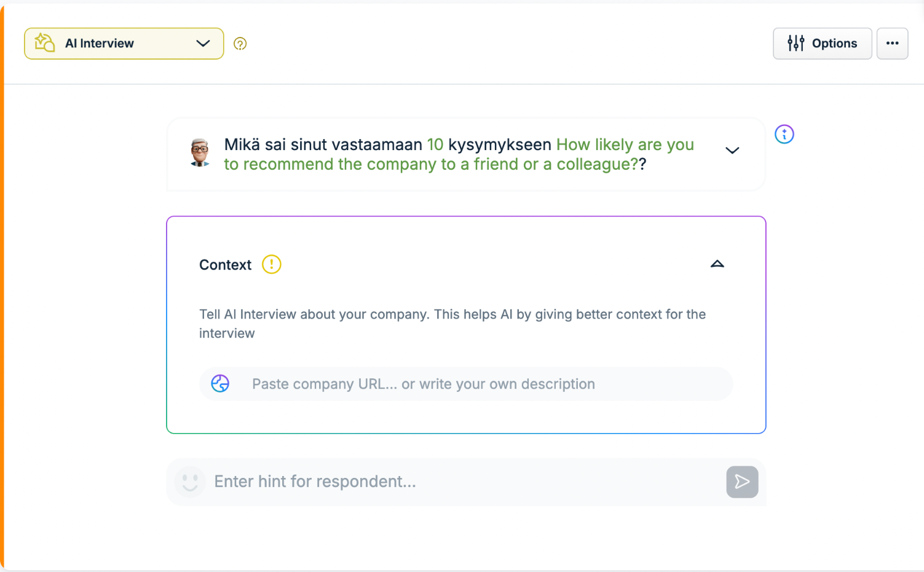Click the help question mark icon

pos(240,44)
